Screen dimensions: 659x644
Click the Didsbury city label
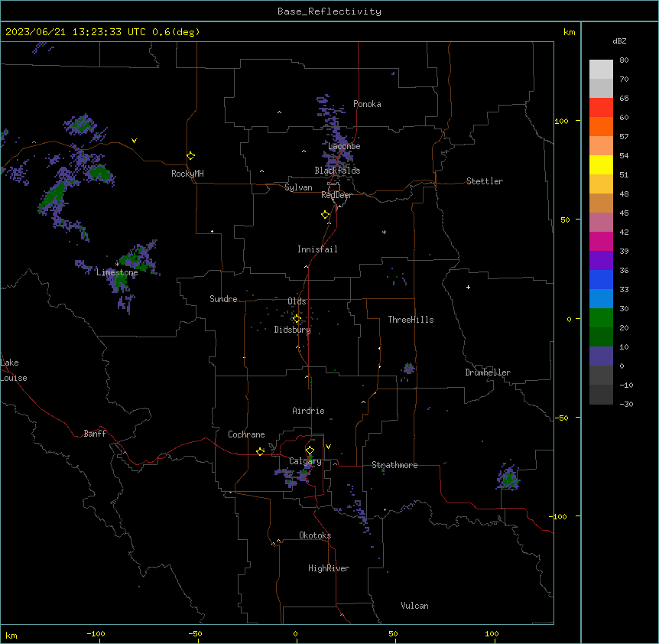(x=293, y=330)
